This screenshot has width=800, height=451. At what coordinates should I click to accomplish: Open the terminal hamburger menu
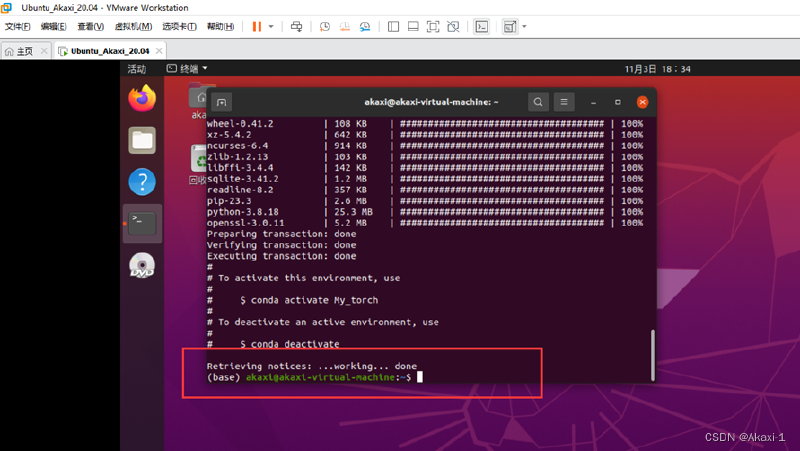click(564, 102)
